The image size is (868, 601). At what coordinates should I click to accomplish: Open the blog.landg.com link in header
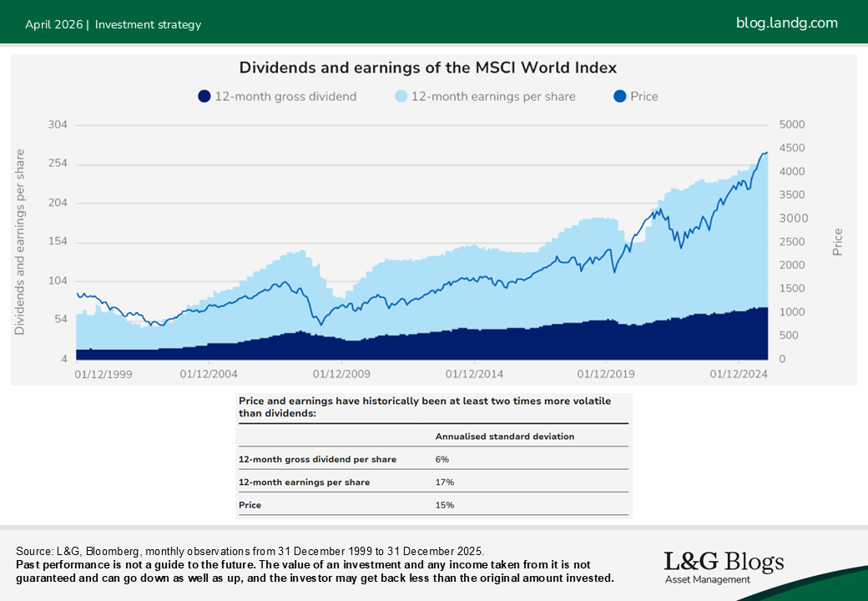pyautogui.click(x=786, y=23)
